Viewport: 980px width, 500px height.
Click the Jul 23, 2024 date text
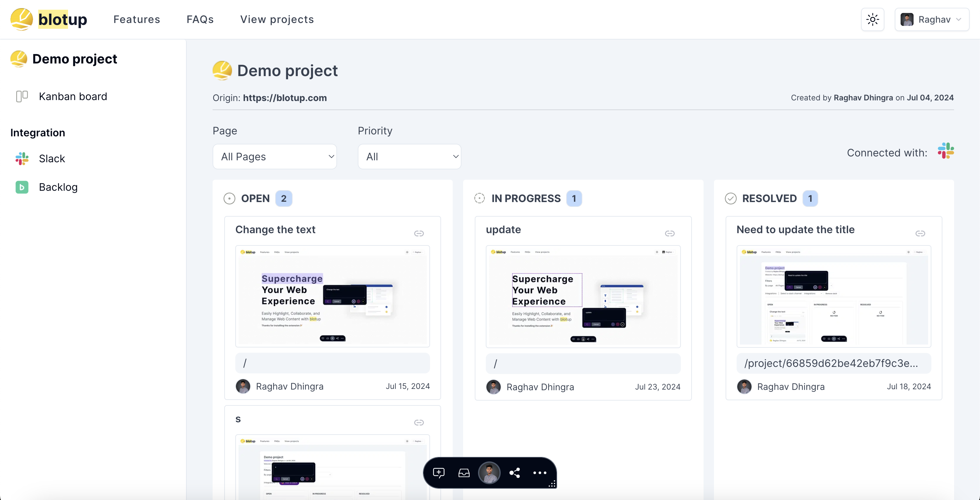[x=658, y=387]
